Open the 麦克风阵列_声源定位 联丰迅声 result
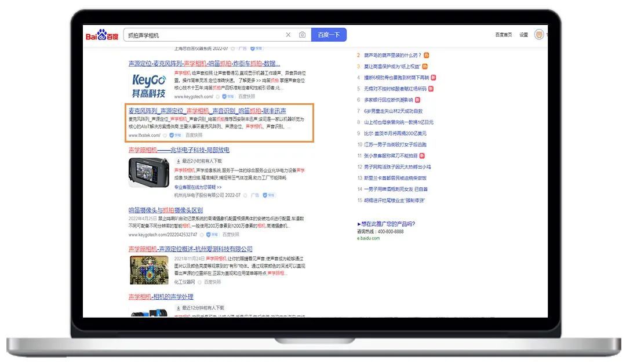Viewport: 626px width, 364px height. 207,111
